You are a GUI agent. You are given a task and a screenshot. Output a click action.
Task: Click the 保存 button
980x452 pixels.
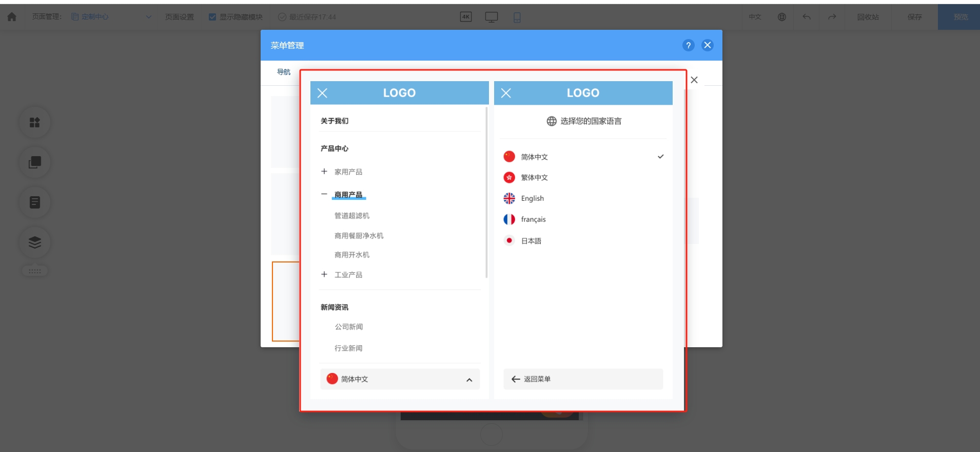(x=914, y=17)
